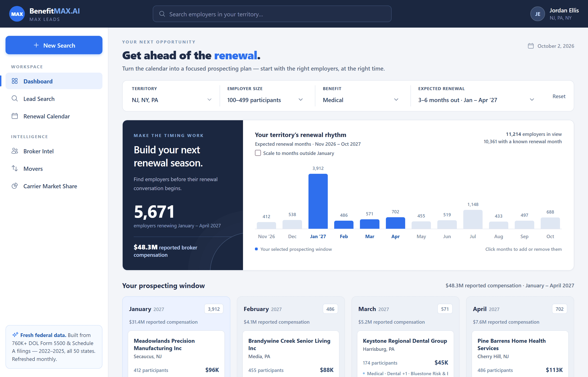Viewport: 588px width, 377px height.
Task: Click the Renewal Calendar icon in sidebar
Action: (x=15, y=116)
